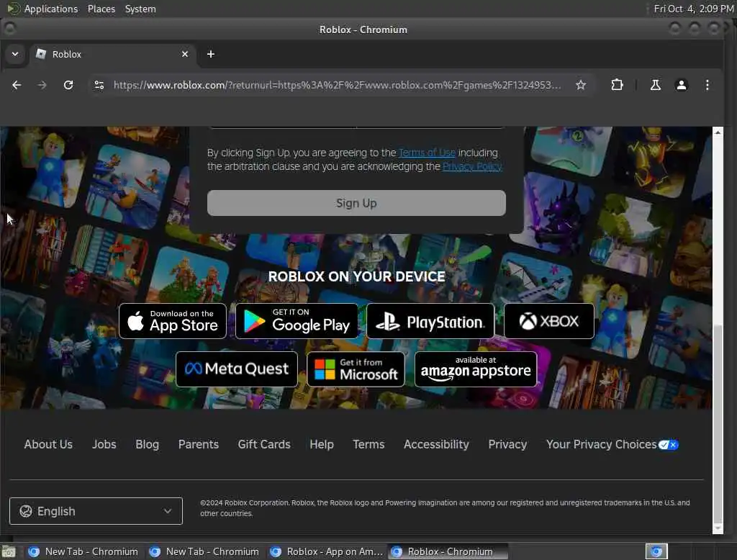Click the page vertical scrollbar thumb
This screenshot has height=560, width=737.
(x=718, y=423)
